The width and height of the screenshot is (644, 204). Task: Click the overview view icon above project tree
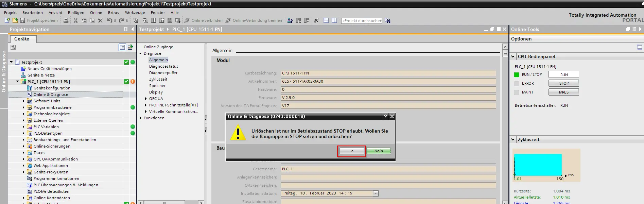pyautogui.click(x=122, y=47)
